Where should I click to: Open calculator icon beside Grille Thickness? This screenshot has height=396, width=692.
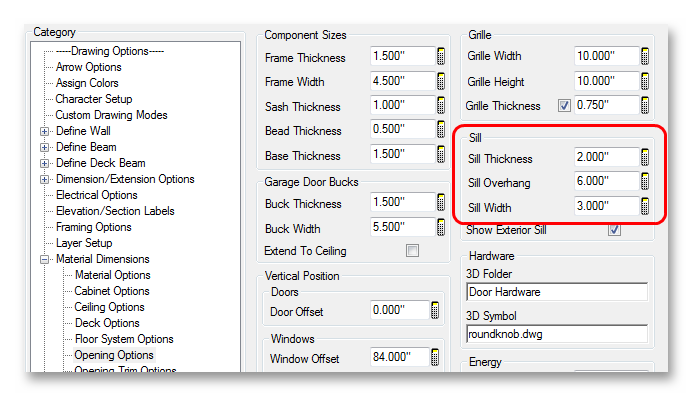[x=645, y=106]
